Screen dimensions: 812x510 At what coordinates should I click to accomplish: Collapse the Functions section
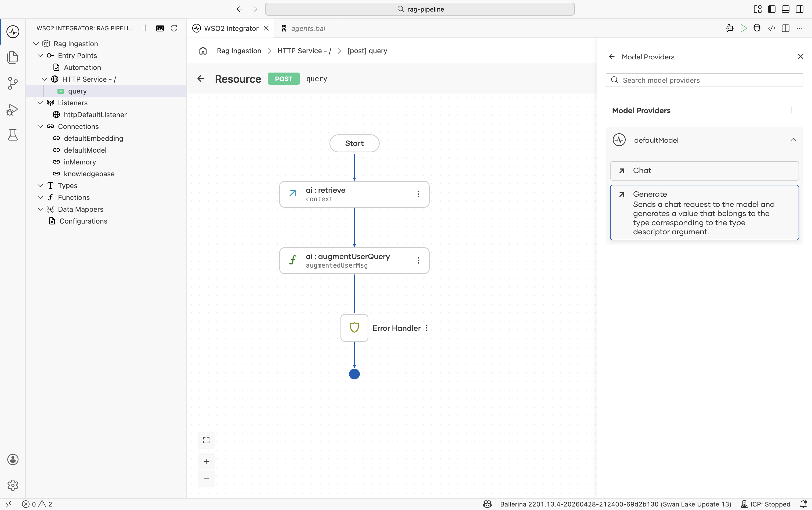[40, 197]
